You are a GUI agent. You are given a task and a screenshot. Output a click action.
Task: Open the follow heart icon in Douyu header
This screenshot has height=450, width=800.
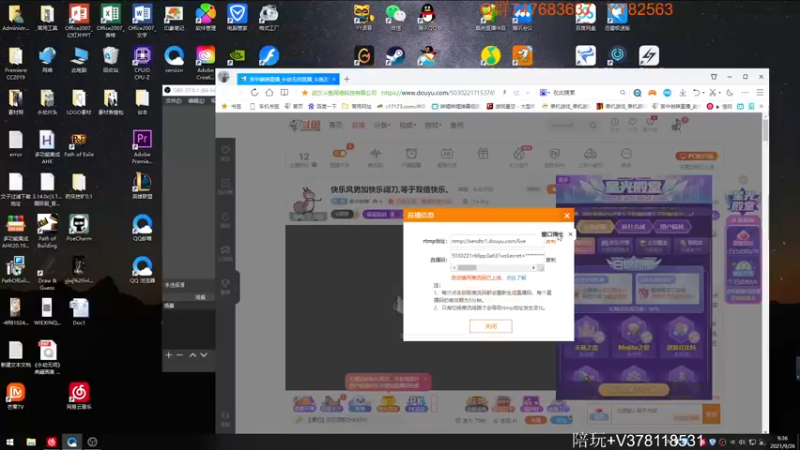coord(632,122)
